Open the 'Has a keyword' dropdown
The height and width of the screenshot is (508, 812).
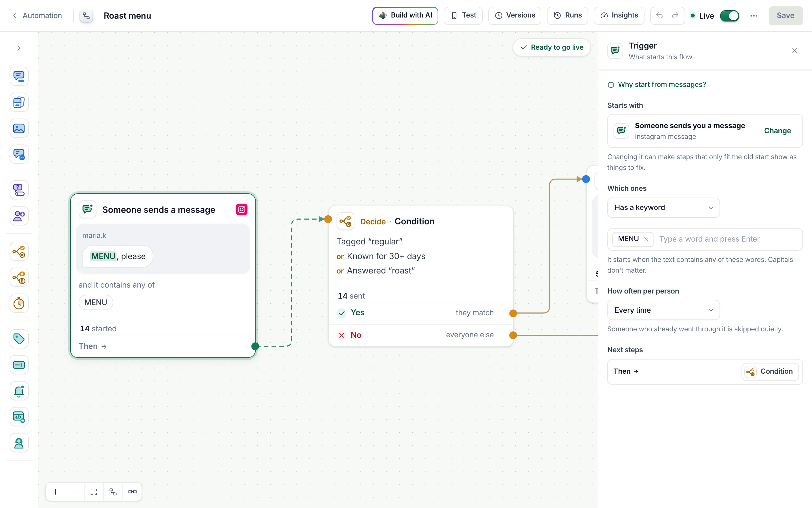663,208
